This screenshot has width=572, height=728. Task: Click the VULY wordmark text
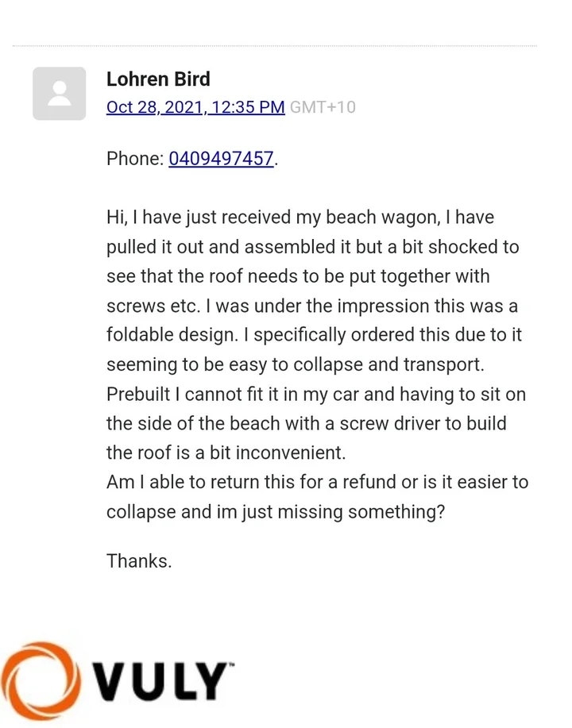(164, 684)
